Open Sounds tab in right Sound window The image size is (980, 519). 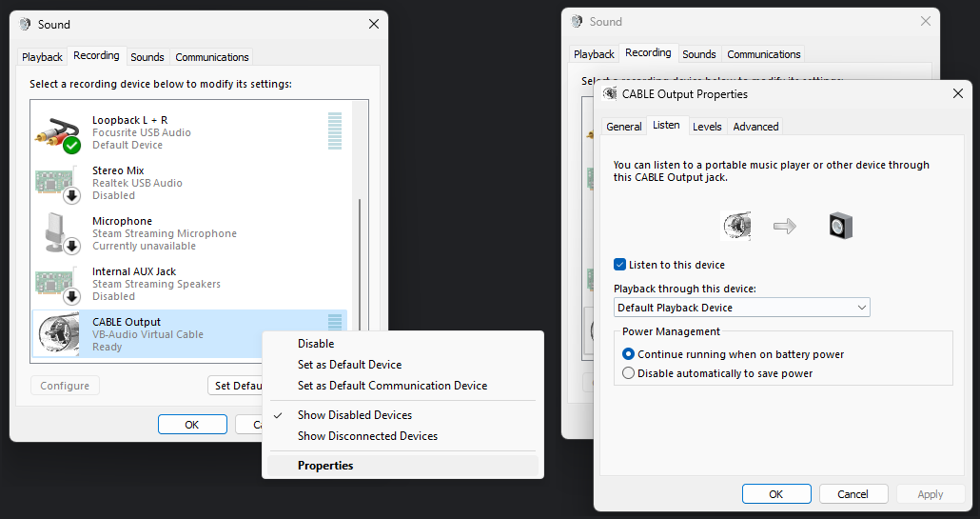coord(699,54)
